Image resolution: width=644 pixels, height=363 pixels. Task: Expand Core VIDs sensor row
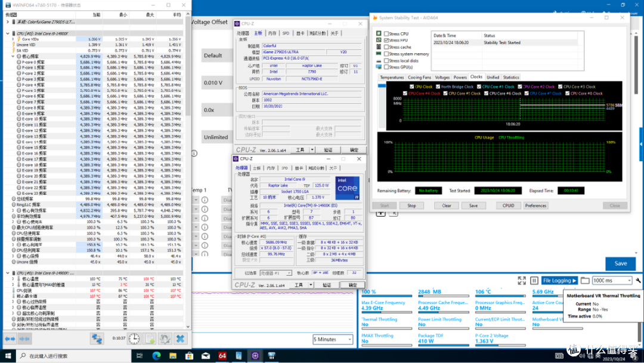pos(13,39)
